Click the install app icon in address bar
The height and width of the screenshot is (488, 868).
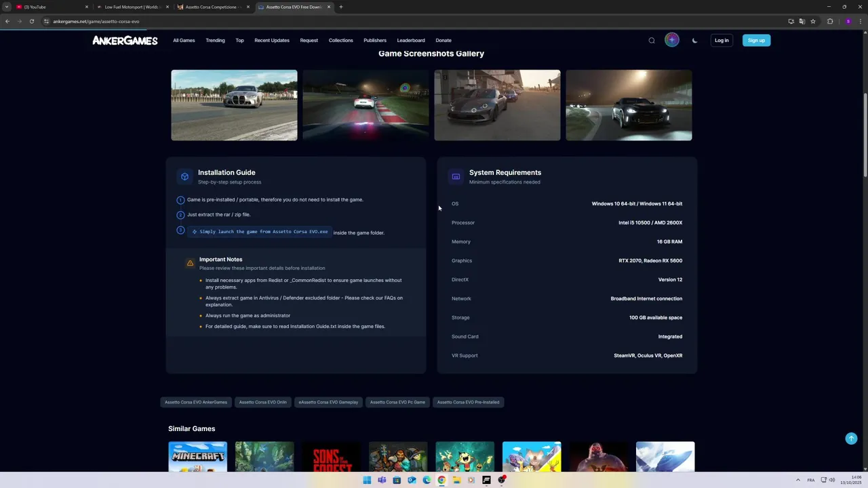791,21
